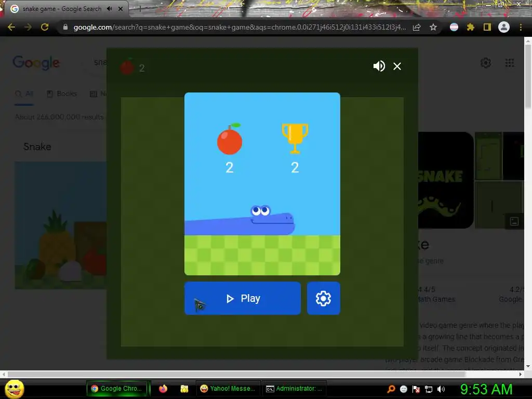The height and width of the screenshot is (399, 532).
Task: Close the snake game browser tab
Action: 121,9
